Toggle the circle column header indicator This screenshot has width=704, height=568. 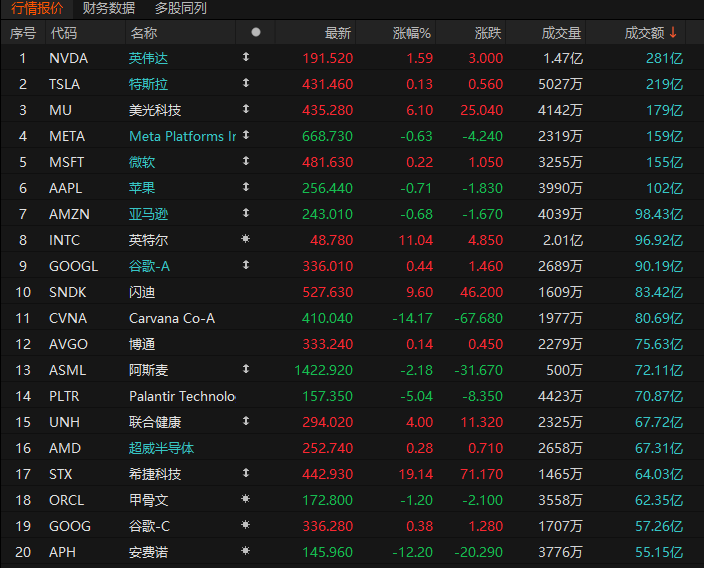(x=256, y=32)
